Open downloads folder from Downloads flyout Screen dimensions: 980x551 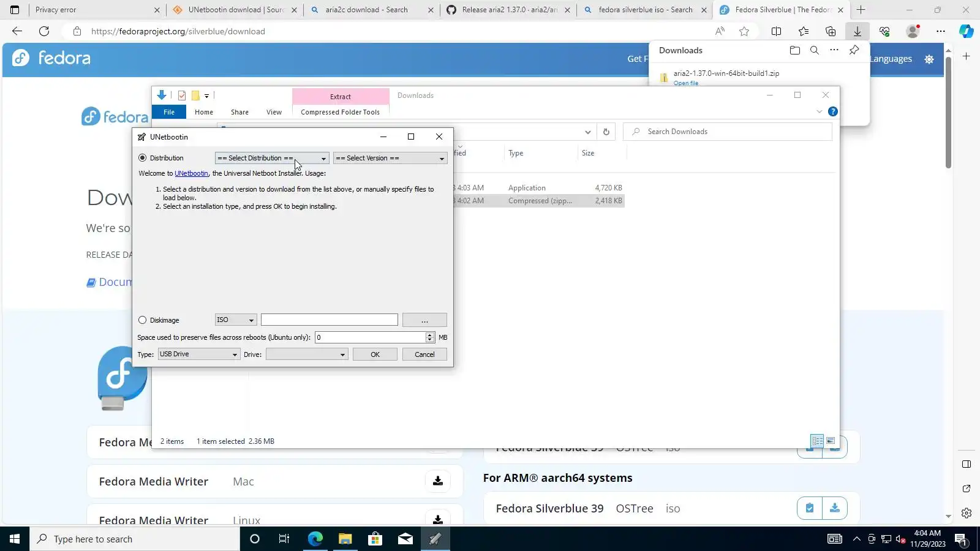click(x=795, y=50)
